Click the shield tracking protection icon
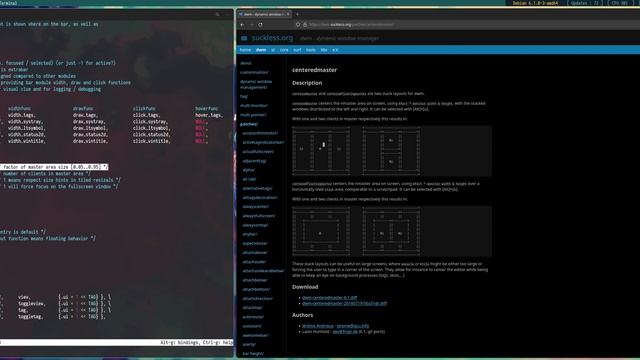The height and width of the screenshot is (360, 640). pos(298,24)
